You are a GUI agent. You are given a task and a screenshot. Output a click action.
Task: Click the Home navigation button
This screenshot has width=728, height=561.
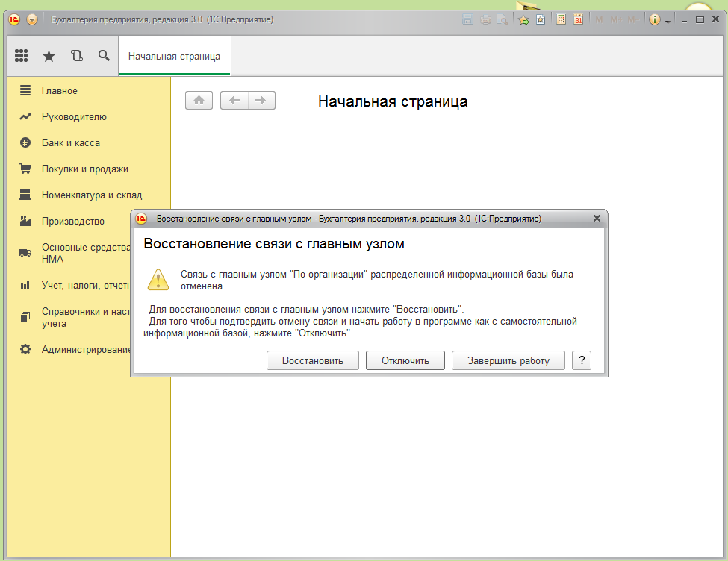(199, 100)
